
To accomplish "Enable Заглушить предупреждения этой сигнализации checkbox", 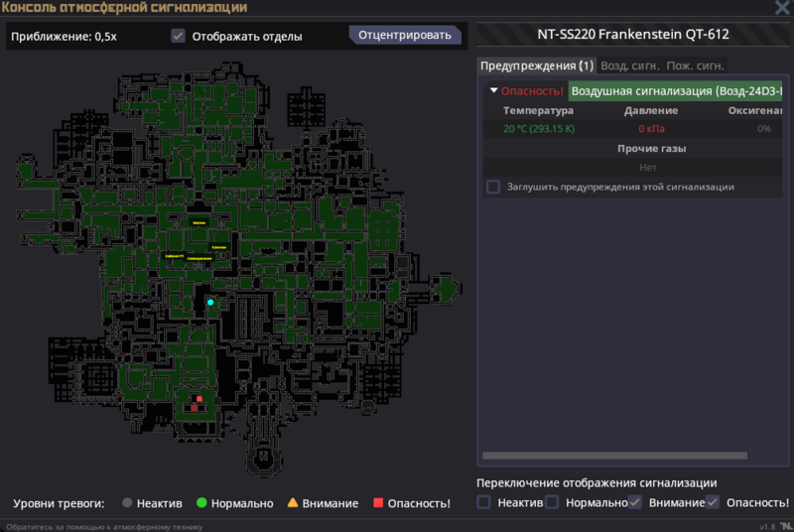I will point(493,187).
